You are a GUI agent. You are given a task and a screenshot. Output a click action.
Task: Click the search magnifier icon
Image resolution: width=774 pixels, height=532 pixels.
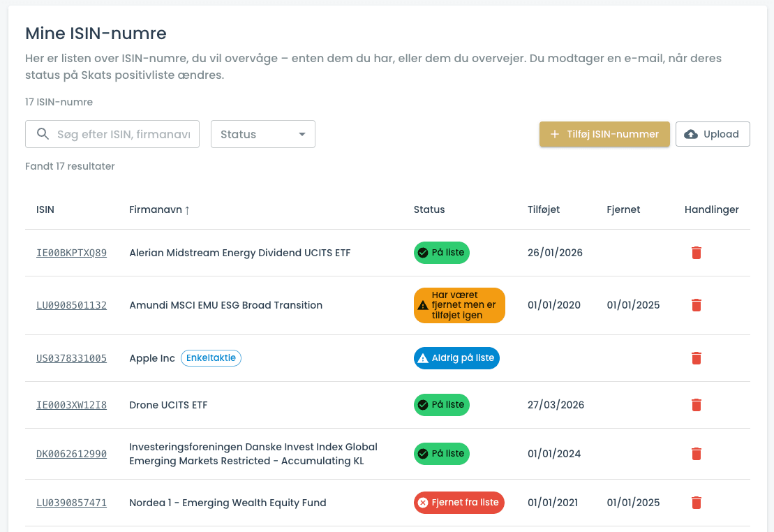tap(43, 134)
